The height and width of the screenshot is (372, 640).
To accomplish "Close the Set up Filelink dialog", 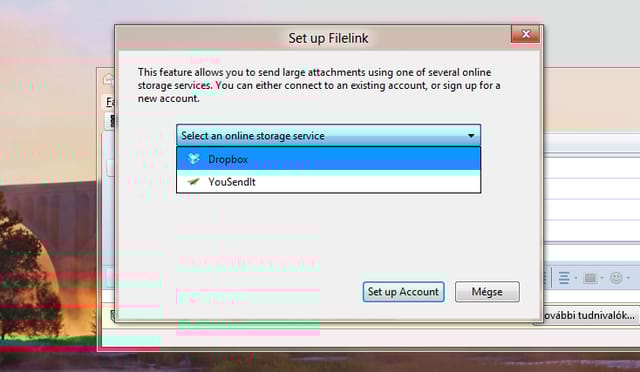I will click(526, 34).
